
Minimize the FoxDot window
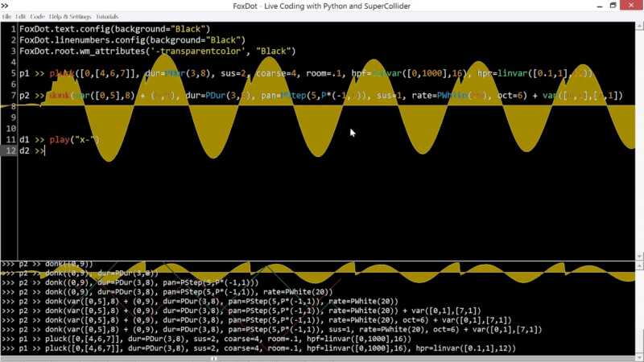click(600, 6)
